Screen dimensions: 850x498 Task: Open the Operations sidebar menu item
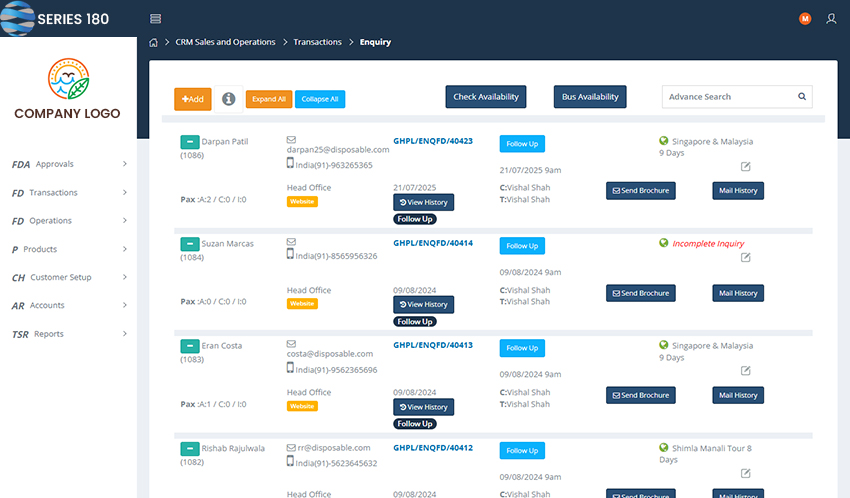[68, 221]
